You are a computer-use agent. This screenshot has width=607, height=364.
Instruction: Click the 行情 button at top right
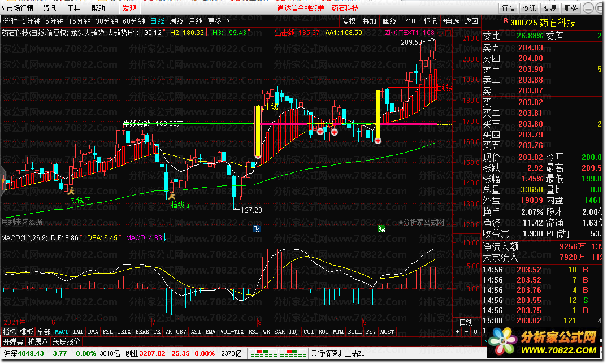(x=508, y=8)
